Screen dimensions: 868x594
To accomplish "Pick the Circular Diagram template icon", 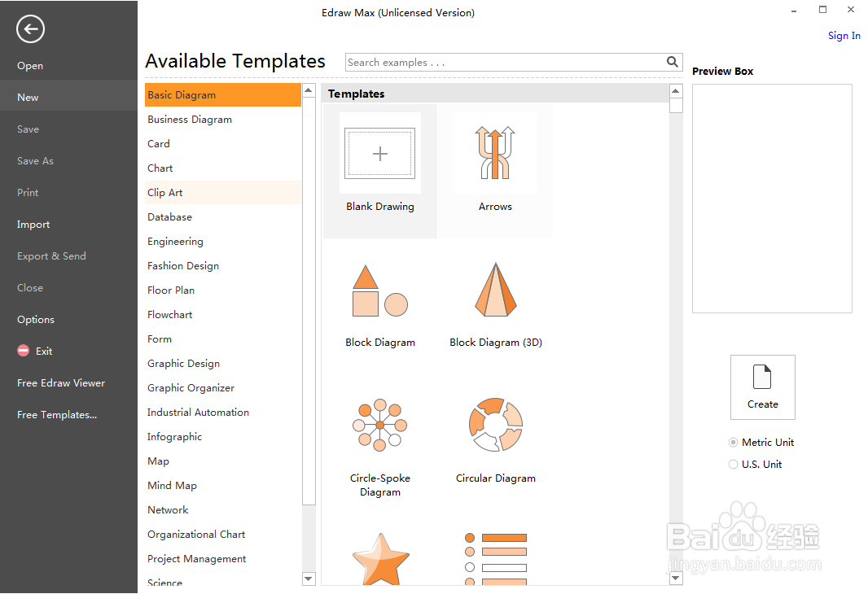I will click(495, 425).
